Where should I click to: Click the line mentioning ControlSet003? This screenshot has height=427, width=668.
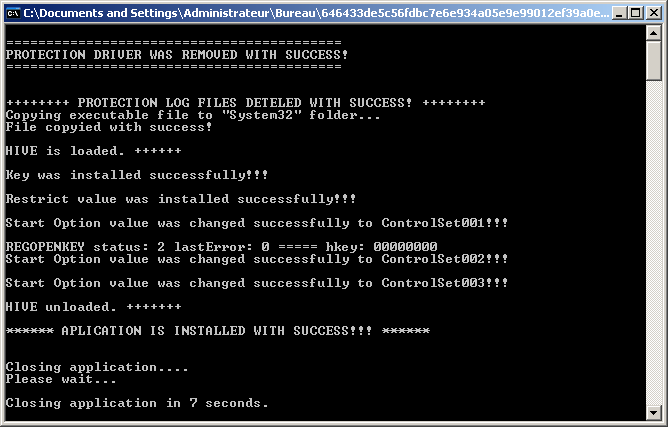coord(257,283)
